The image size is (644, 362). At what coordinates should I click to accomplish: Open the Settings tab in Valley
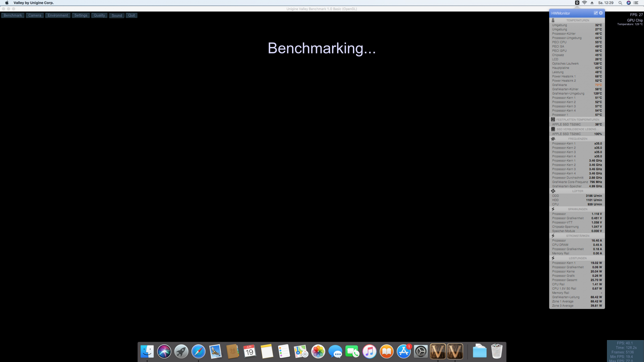[81, 15]
